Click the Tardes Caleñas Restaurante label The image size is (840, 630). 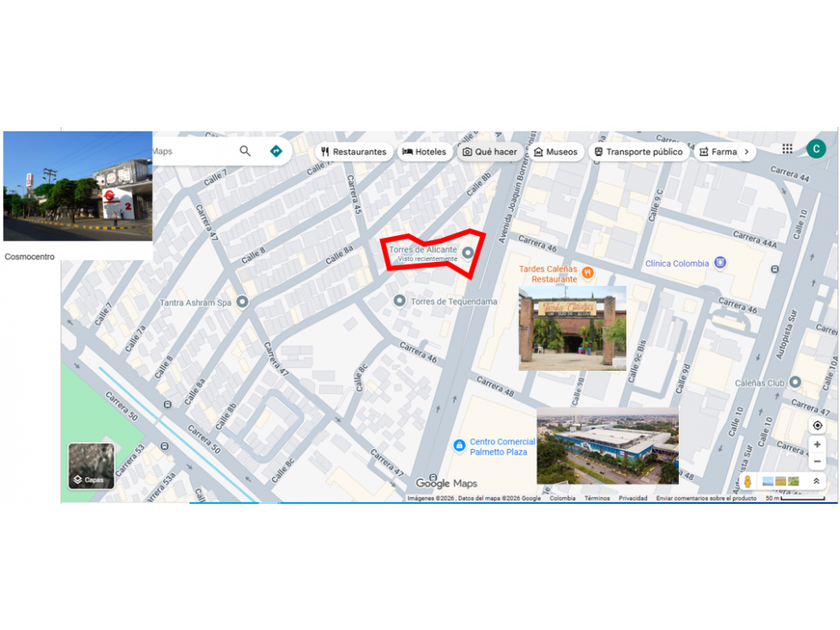pyautogui.click(x=548, y=274)
